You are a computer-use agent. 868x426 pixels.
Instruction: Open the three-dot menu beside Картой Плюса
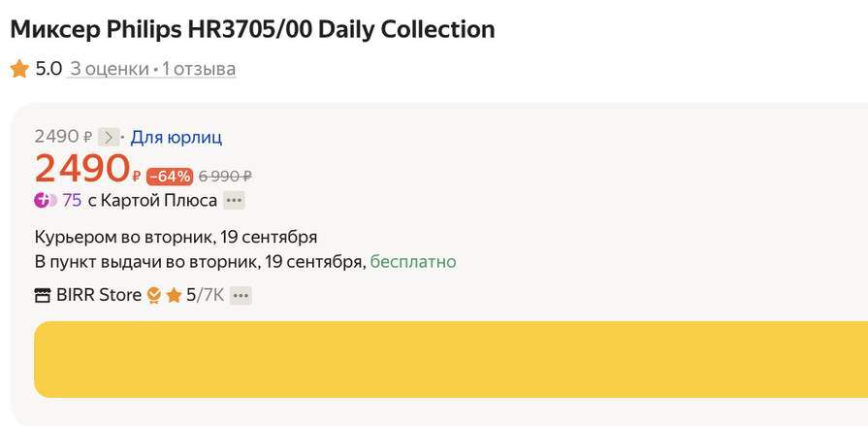[x=234, y=201]
